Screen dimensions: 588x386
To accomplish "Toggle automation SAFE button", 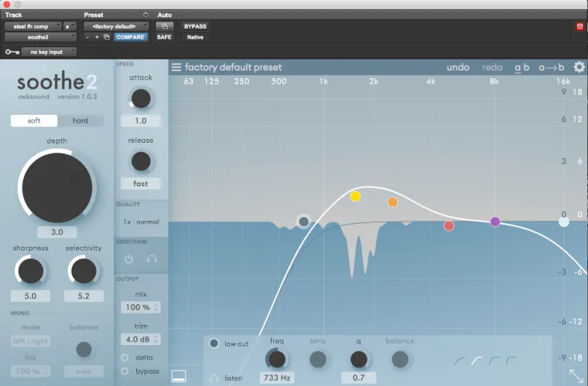I will pyautogui.click(x=164, y=37).
